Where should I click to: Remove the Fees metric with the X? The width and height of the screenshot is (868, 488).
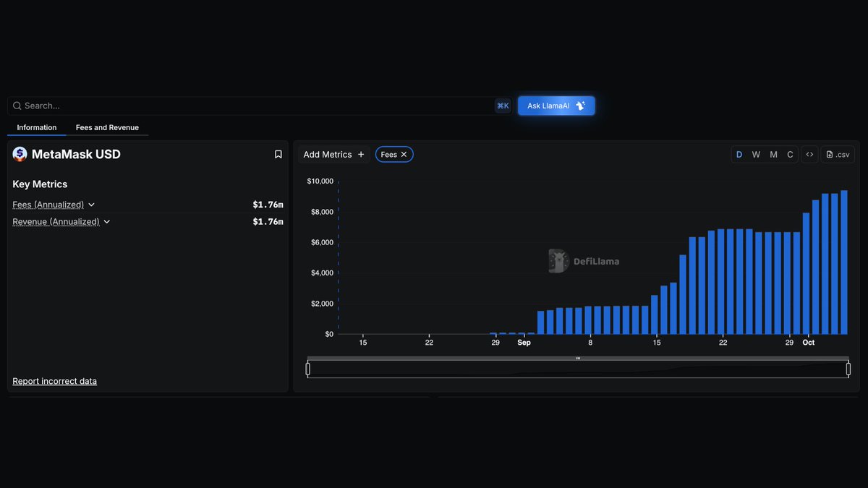tap(404, 155)
